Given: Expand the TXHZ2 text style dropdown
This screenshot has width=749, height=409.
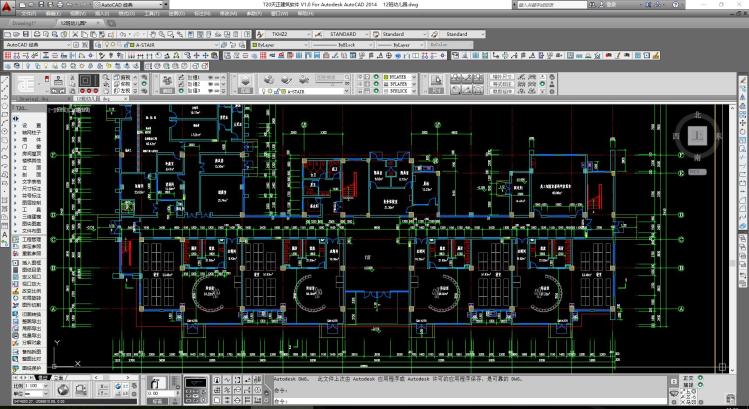Looking at the screenshot, I should [290, 34].
